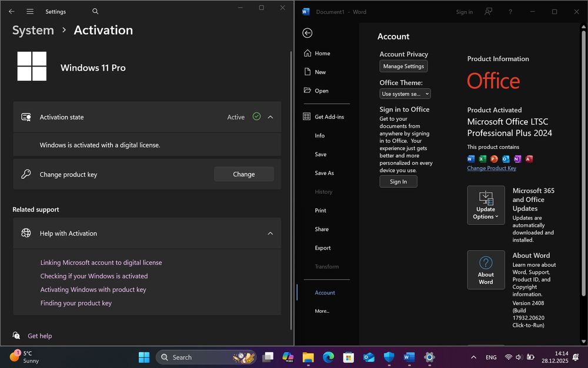Image resolution: width=588 pixels, height=368 pixels.
Task: Open the weather widget showing 5°C Sunny
Action: 24,357
